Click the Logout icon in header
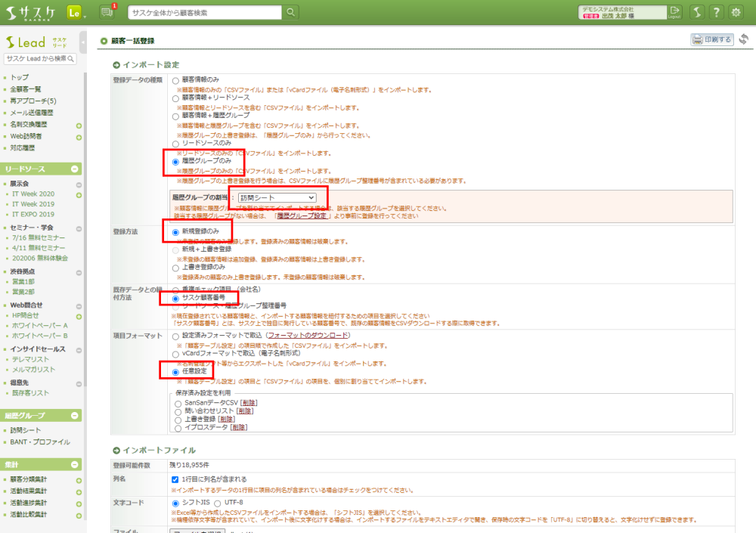The width and height of the screenshot is (756, 533). pos(675,12)
